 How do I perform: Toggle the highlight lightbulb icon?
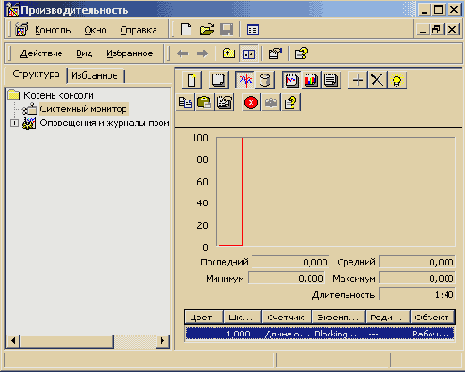[397, 80]
